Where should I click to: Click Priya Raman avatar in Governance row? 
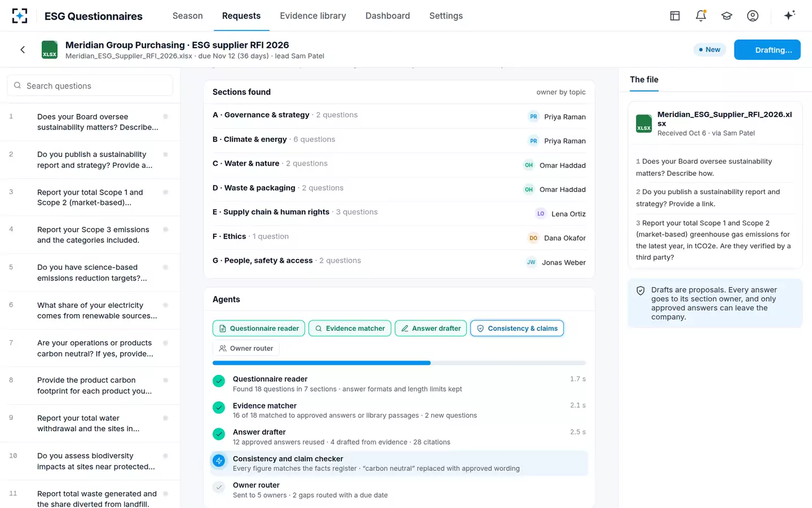[x=533, y=117]
